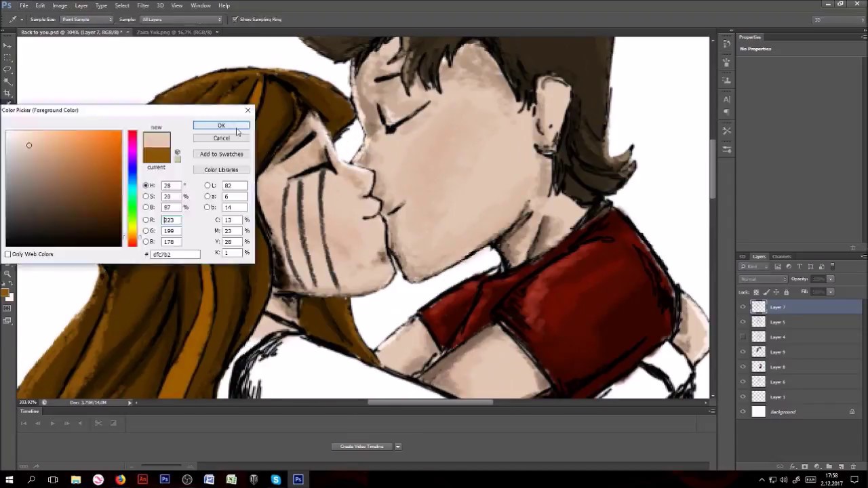Image resolution: width=868 pixels, height=488 pixels.
Task: Click the Timeline play button
Action: click(x=52, y=423)
